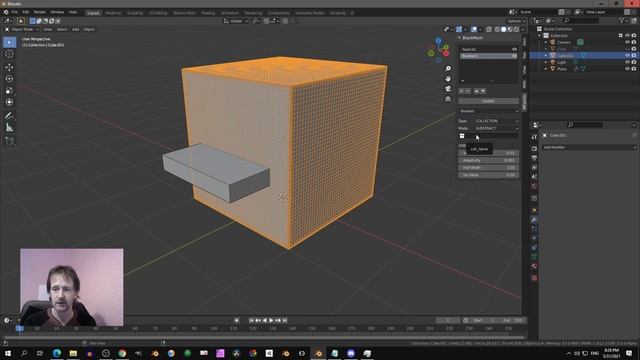Image resolution: width=640 pixels, height=360 pixels.
Task: Click the play animation button
Action: point(271,321)
